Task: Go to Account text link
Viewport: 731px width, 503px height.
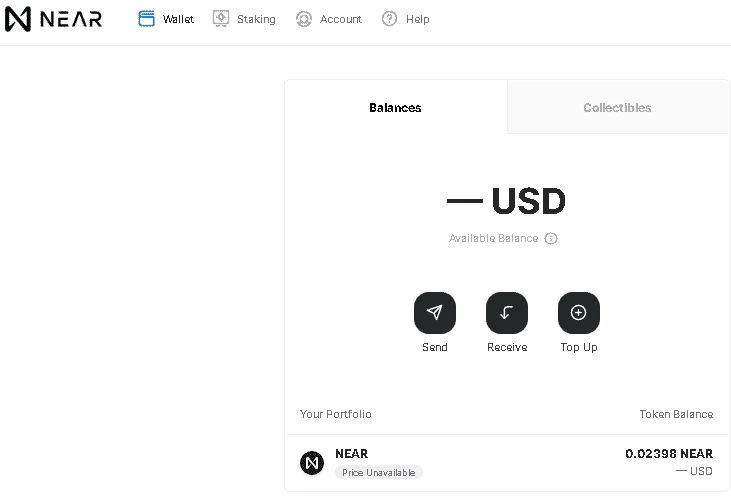Action: click(x=340, y=19)
